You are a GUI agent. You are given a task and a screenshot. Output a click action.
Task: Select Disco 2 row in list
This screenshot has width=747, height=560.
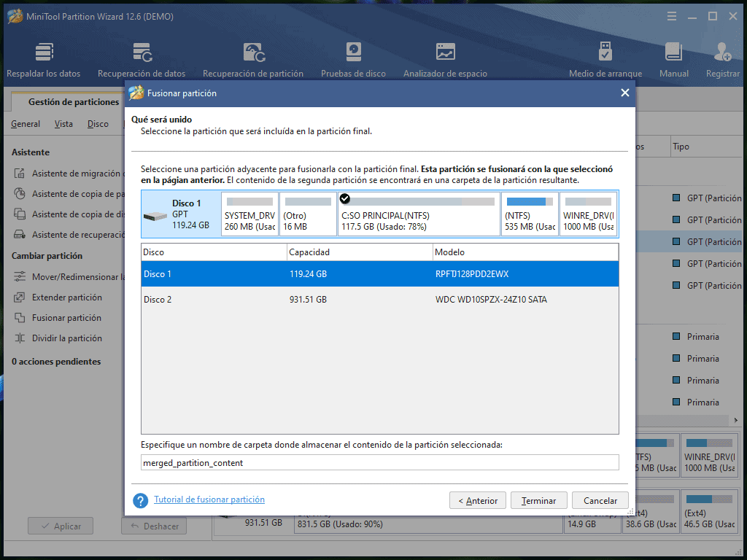(x=379, y=300)
